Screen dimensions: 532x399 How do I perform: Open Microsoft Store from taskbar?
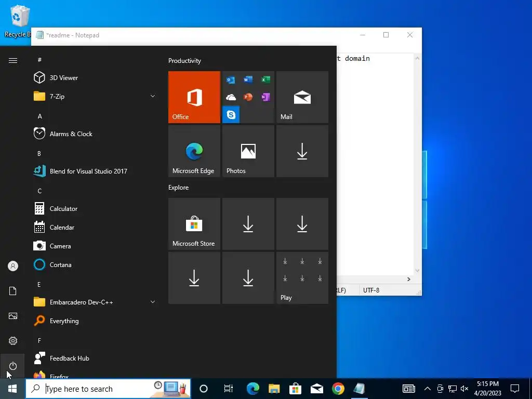pyautogui.click(x=296, y=389)
